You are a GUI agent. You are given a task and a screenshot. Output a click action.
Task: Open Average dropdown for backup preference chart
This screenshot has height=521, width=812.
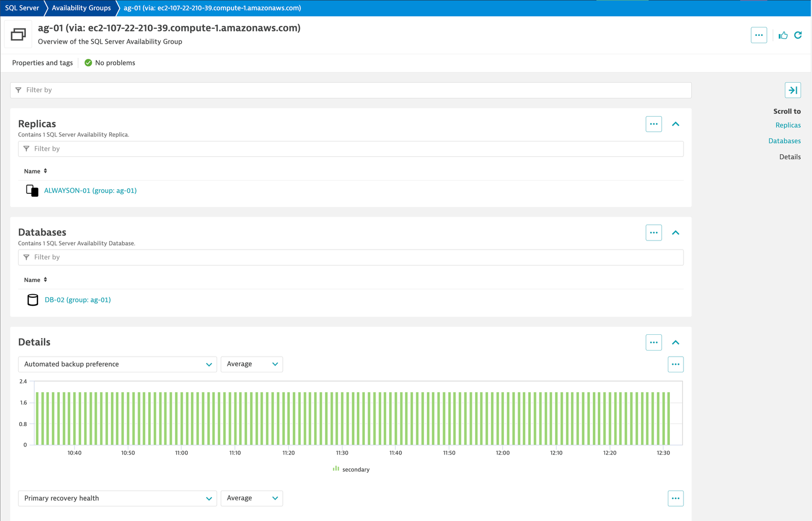tap(252, 364)
